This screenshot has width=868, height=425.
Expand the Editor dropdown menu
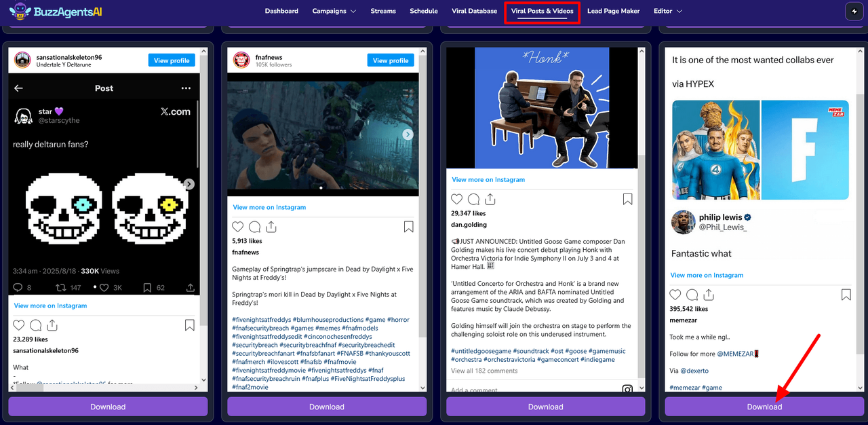(668, 11)
